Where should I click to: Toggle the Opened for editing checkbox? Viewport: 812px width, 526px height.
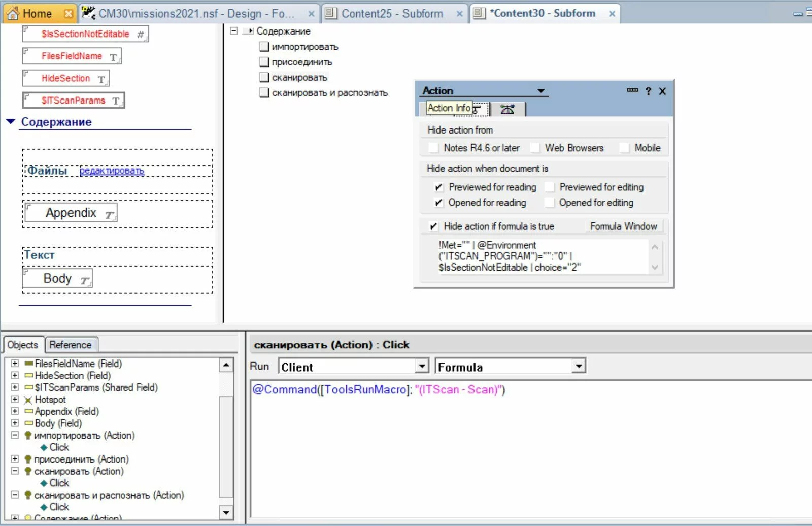[549, 203]
